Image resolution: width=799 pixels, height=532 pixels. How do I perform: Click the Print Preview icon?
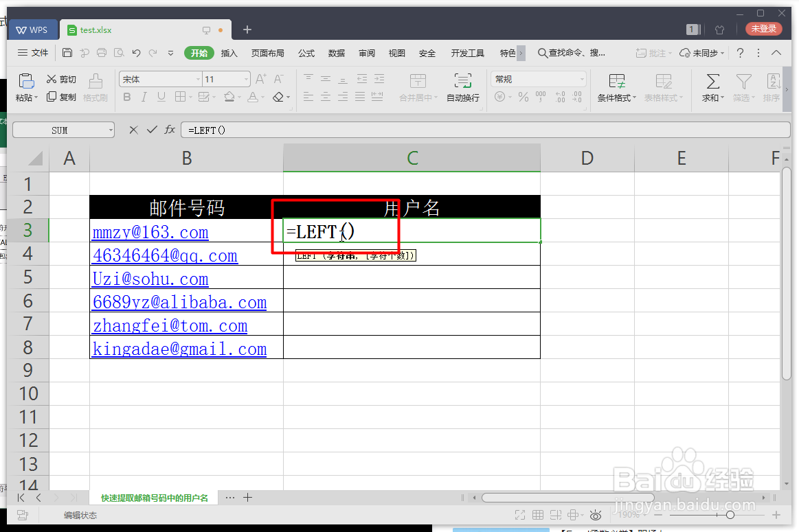coord(120,53)
